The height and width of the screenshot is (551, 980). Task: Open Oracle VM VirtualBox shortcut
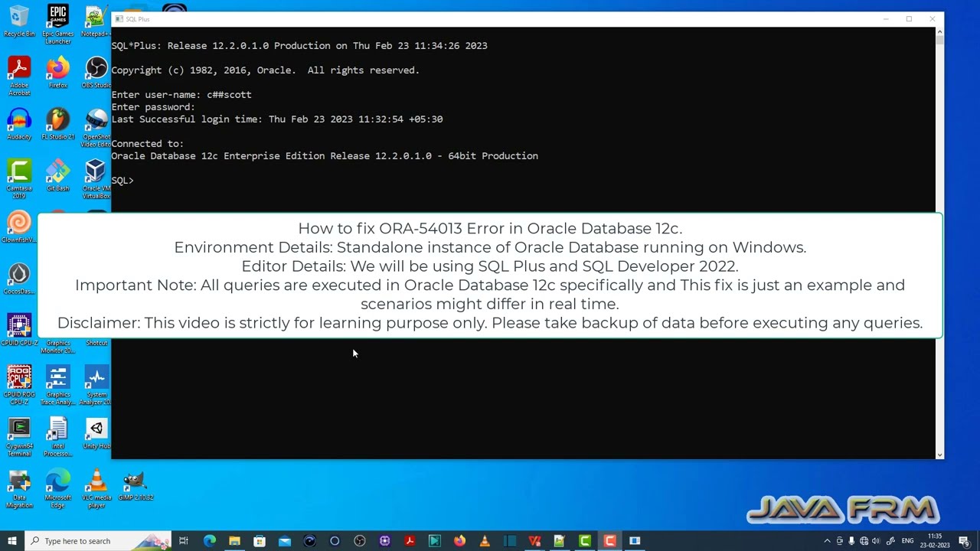pyautogui.click(x=96, y=179)
